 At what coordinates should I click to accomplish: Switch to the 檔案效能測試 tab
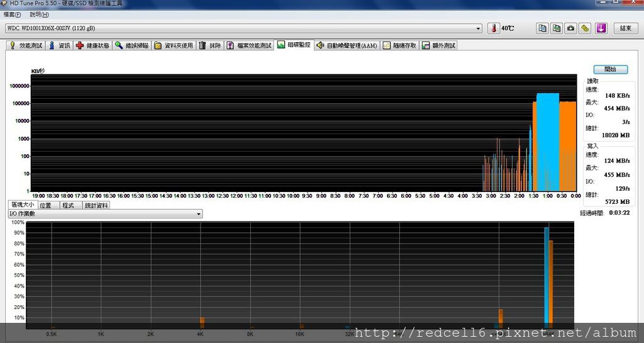(x=249, y=45)
